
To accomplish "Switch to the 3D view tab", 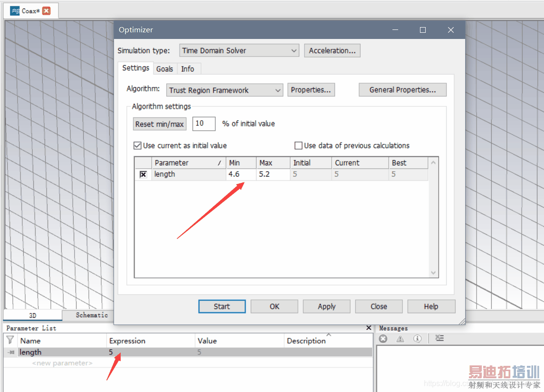I will coord(33,316).
